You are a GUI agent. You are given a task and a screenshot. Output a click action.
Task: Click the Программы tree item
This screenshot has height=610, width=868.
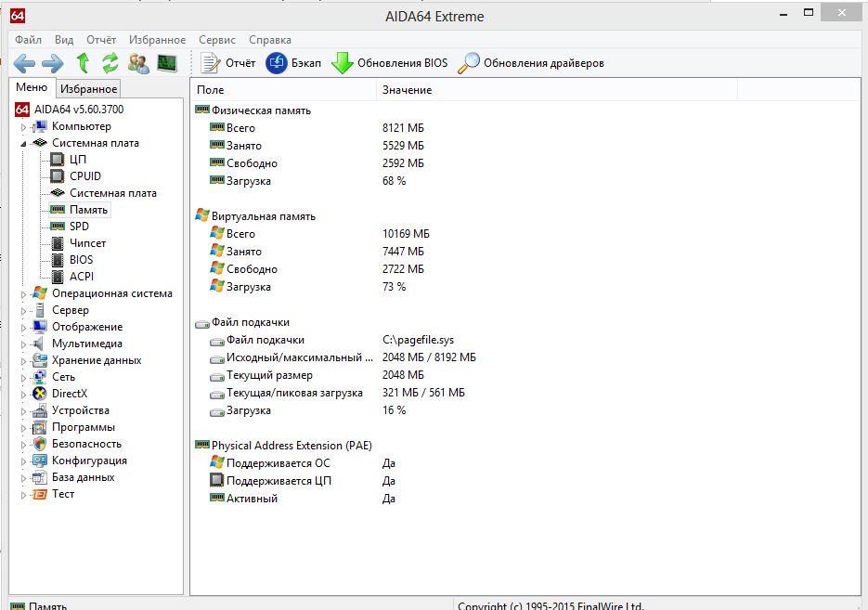tap(83, 427)
